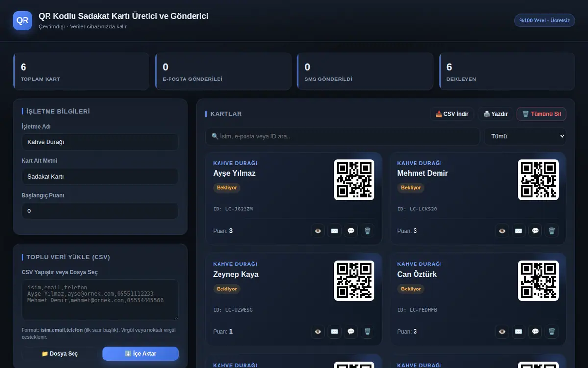Trash the Can Öztürk card
588x368 pixels.
(x=552, y=331)
